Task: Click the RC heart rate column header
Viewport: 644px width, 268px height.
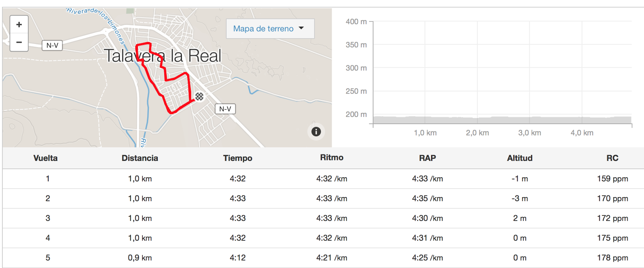Action: tap(612, 158)
